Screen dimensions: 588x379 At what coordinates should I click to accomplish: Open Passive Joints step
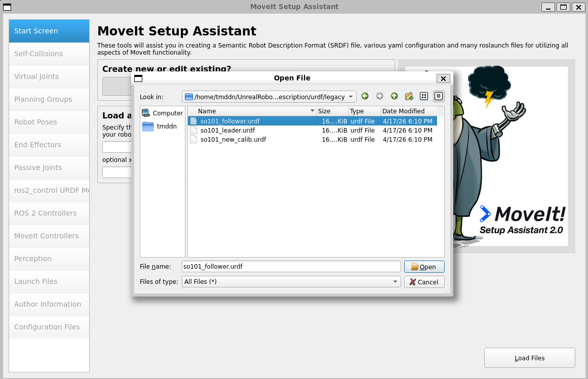(49, 167)
